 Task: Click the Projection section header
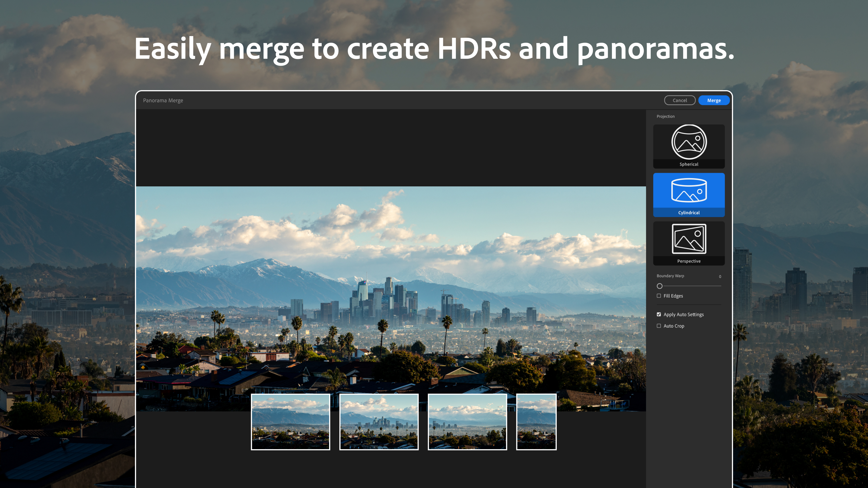coord(665,116)
